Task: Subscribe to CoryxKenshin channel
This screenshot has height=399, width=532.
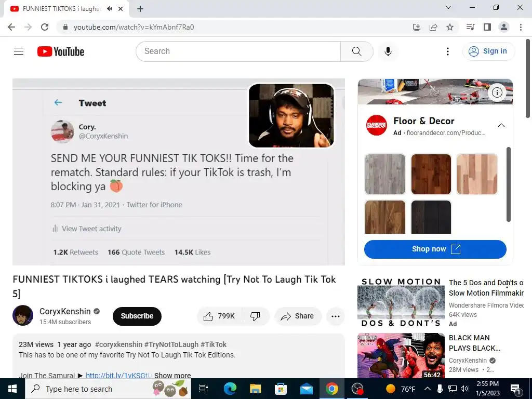Action: [137, 316]
